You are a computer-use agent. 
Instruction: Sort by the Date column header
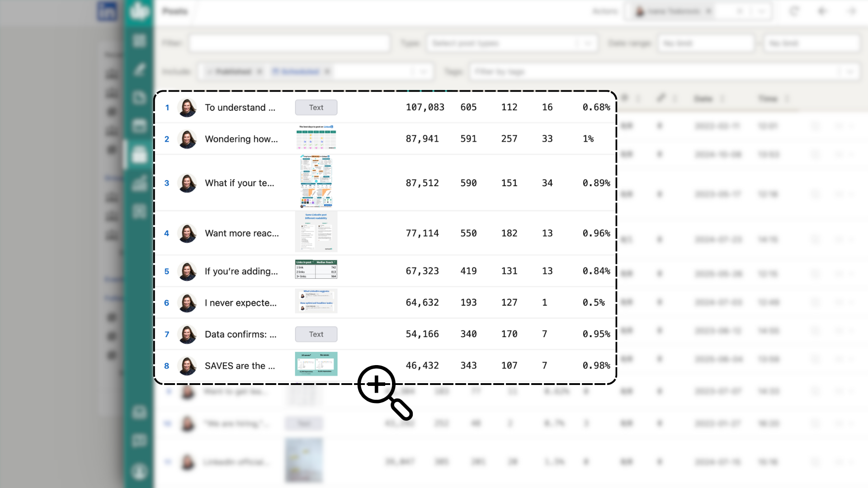point(703,99)
